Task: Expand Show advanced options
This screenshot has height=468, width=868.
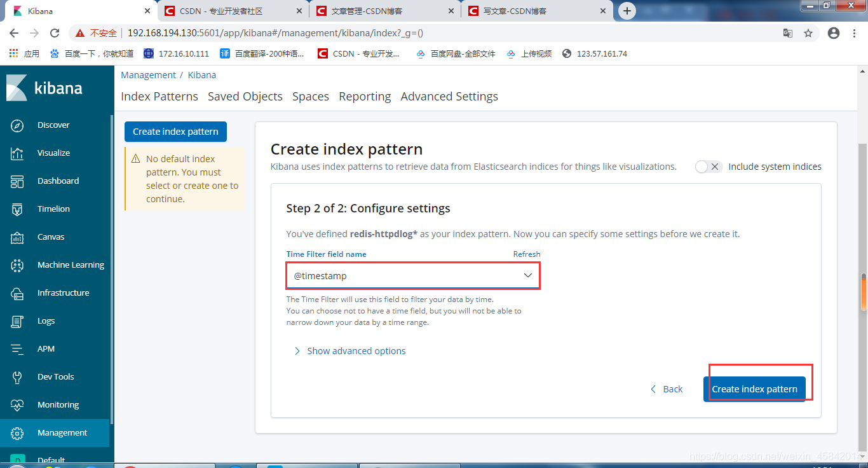Action: click(x=349, y=351)
